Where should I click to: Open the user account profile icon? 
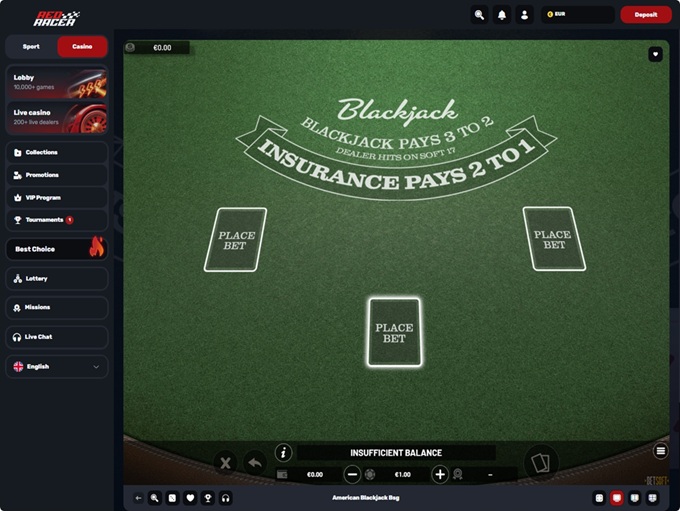click(x=524, y=15)
